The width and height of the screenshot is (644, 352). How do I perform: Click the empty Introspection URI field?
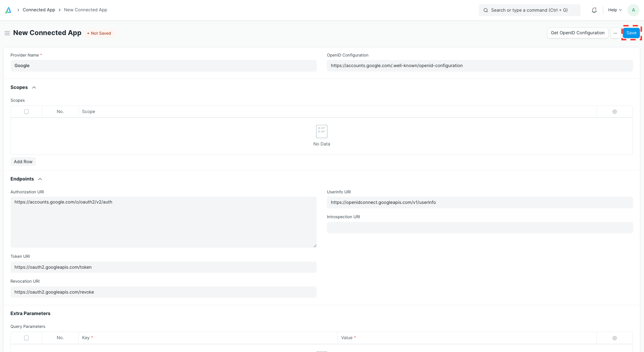pyautogui.click(x=480, y=228)
